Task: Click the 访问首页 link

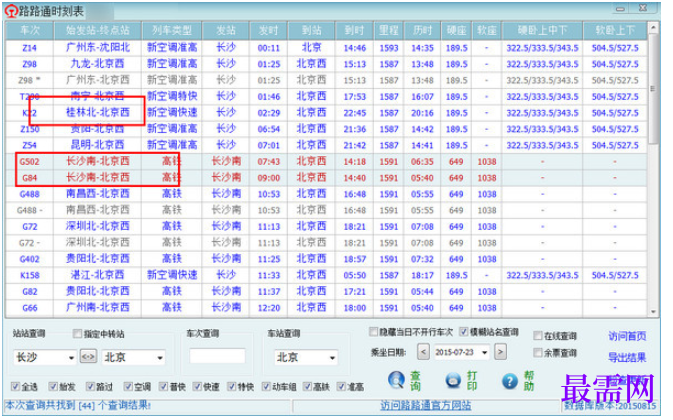Action: 627,336
